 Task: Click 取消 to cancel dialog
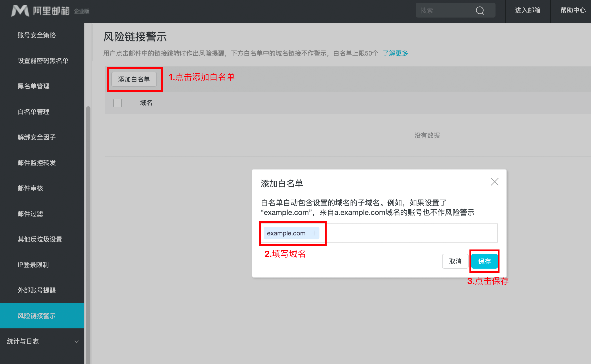tap(455, 261)
